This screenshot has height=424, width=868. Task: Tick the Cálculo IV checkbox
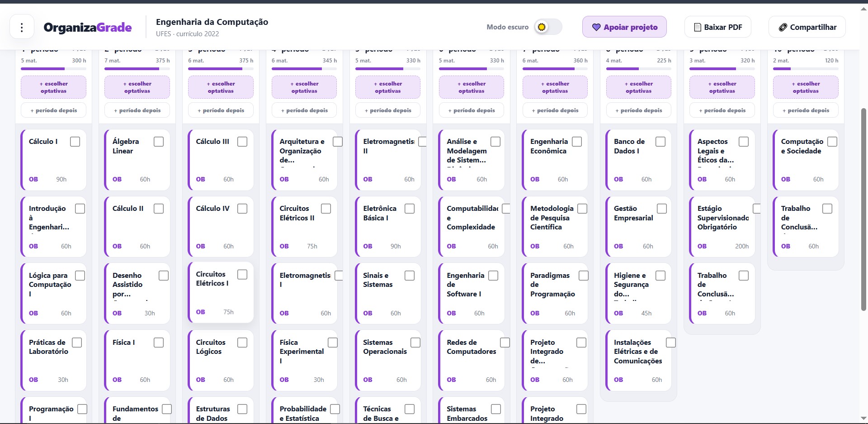pyautogui.click(x=242, y=209)
